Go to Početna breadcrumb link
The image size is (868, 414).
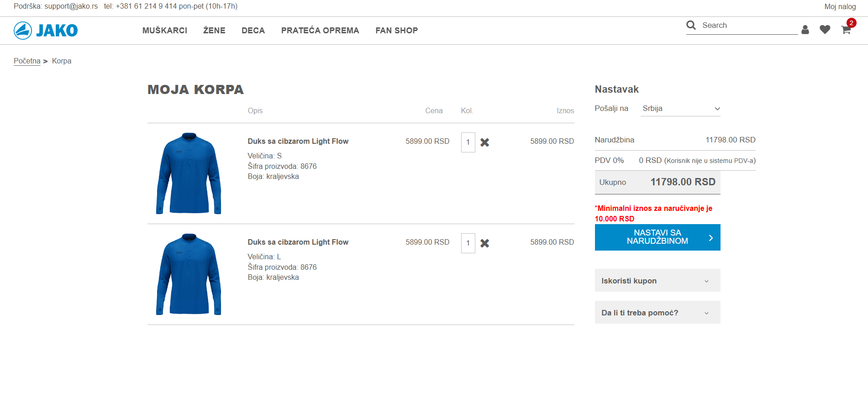coord(27,61)
